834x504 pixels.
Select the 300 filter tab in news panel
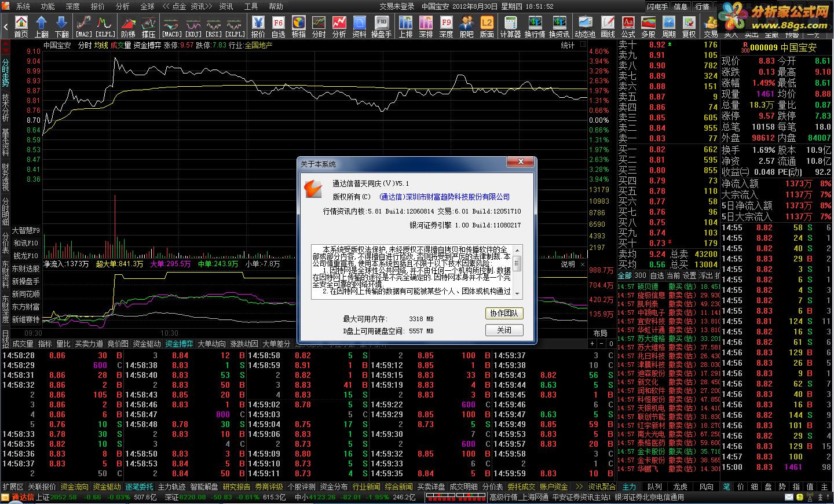click(640, 275)
